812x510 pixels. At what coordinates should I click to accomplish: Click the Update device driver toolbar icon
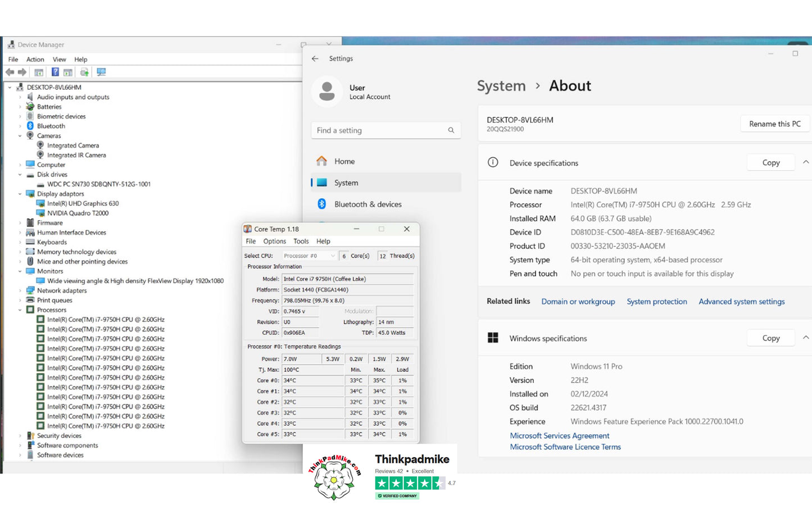coord(84,72)
